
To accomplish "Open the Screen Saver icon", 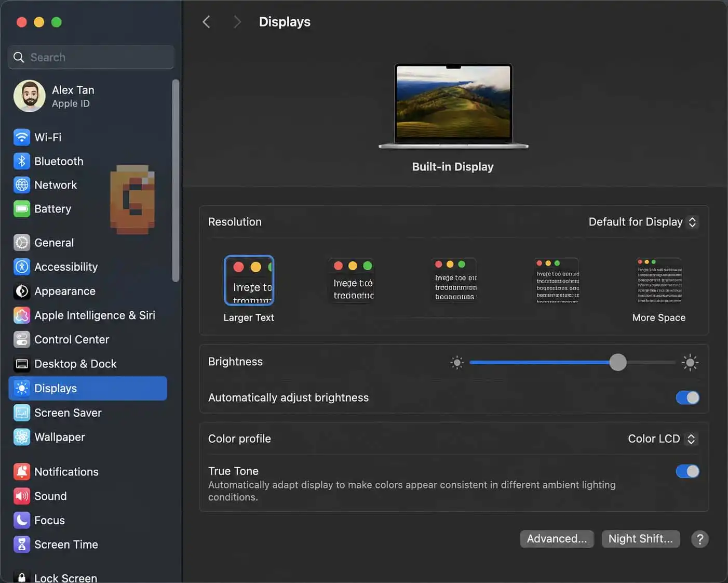I will 22,413.
